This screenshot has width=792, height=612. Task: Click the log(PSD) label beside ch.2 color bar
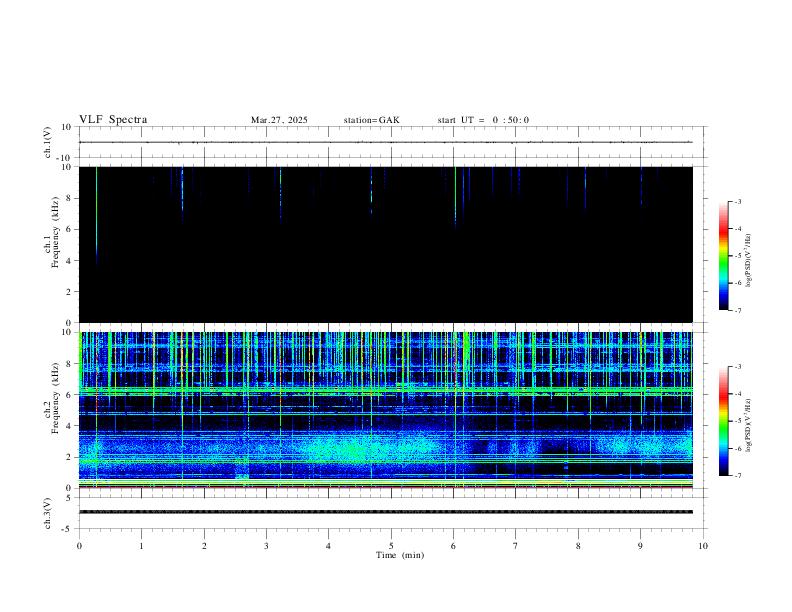click(748, 425)
